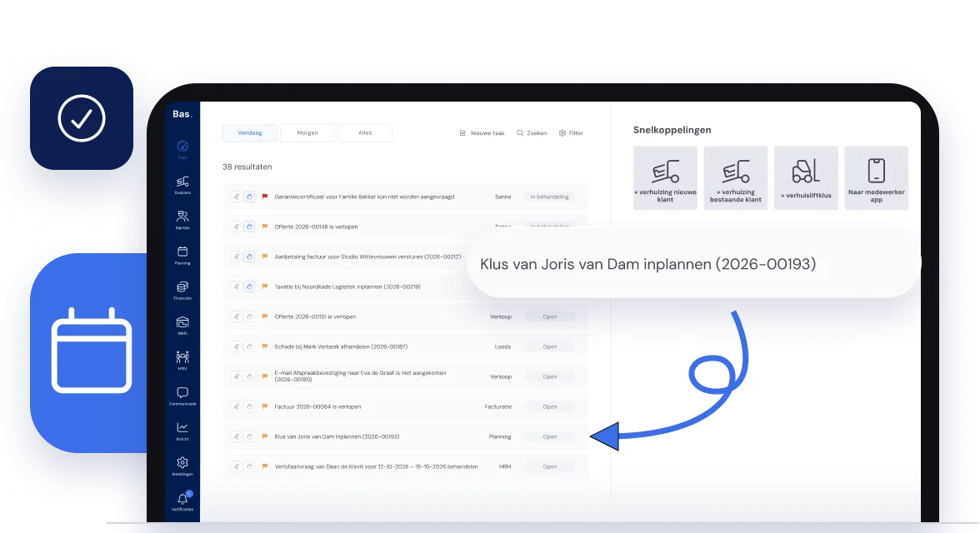Click the Zoeken search button
This screenshot has width=980, height=533.
[532, 133]
